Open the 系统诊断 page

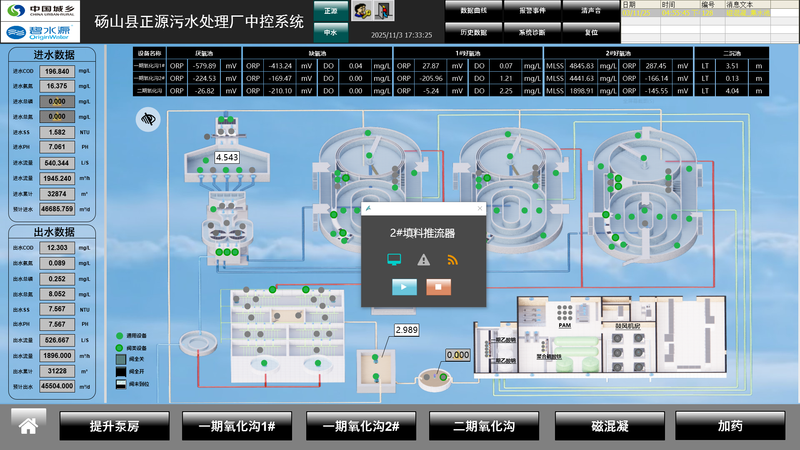tap(532, 32)
